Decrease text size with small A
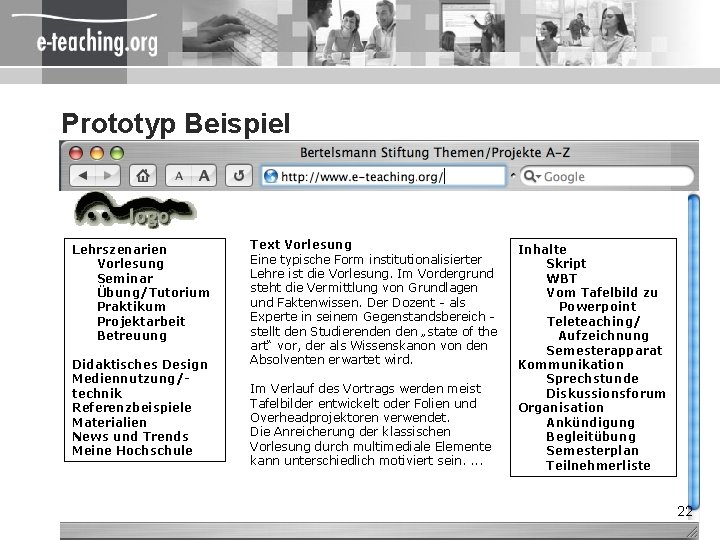The width and height of the screenshot is (720, 540). point(179,176)
